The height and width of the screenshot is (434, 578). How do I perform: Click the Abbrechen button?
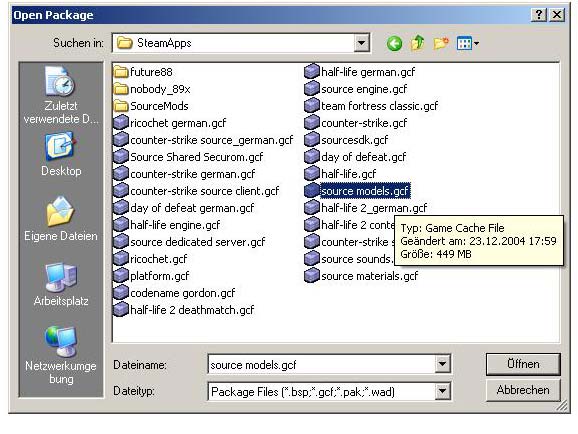(x=523, y=390)
